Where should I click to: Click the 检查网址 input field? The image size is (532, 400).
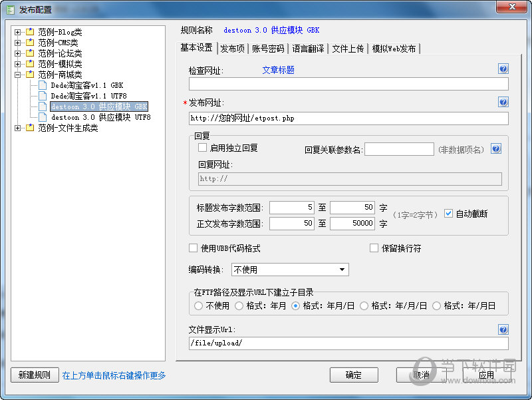click(x=348, y=84)
